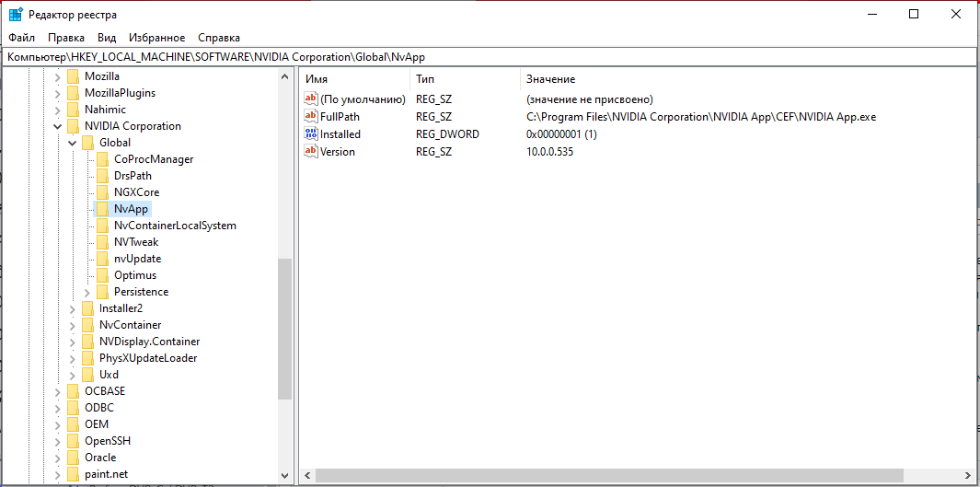980x487 pixels.
Task: Select the Uxd tree key
Action: pos(109,375)
